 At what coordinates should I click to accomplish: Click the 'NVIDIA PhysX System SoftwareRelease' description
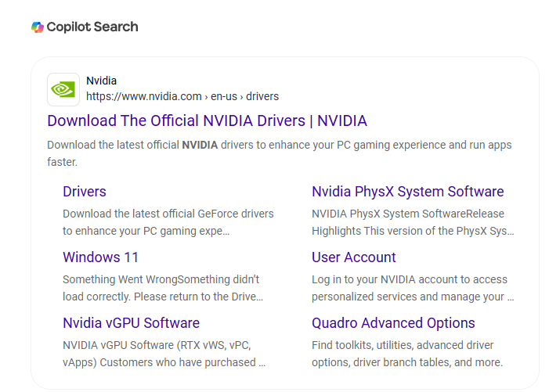point(413,222)
